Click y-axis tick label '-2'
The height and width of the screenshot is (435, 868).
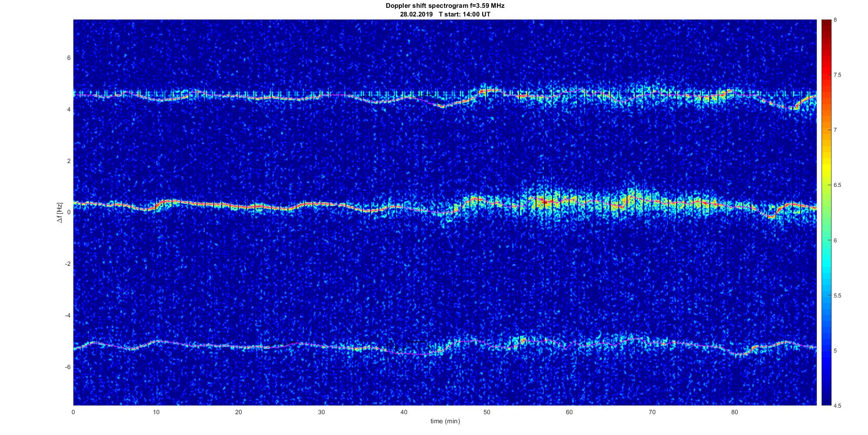point(68,264)
